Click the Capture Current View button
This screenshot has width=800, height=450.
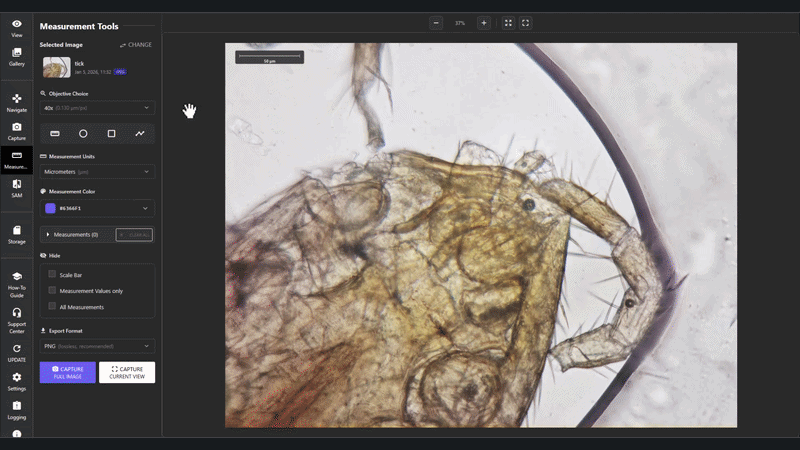pos(127,372)
